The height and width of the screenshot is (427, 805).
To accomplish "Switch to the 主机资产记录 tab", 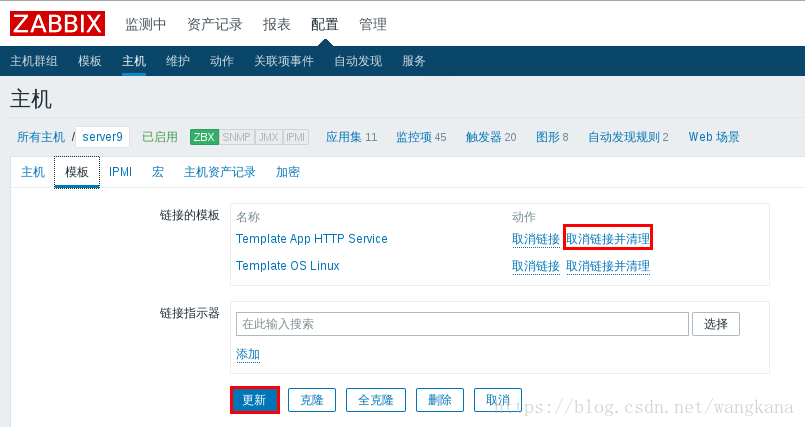I will pyautogui.click(x=220, y=172).
